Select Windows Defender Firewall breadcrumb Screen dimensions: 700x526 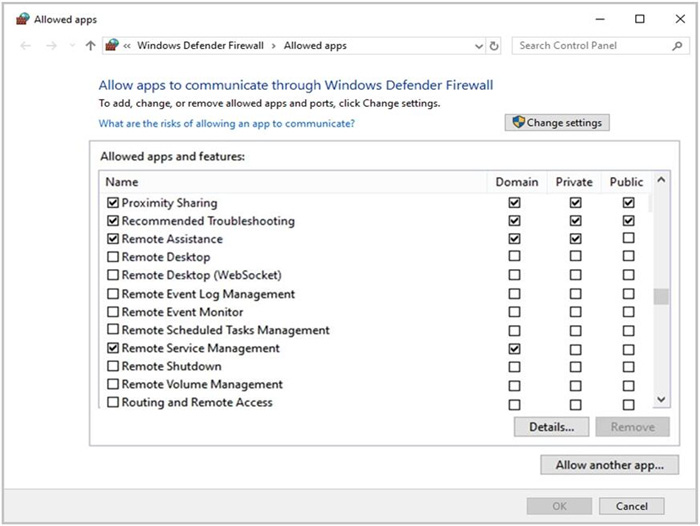[x=199, y=46]
